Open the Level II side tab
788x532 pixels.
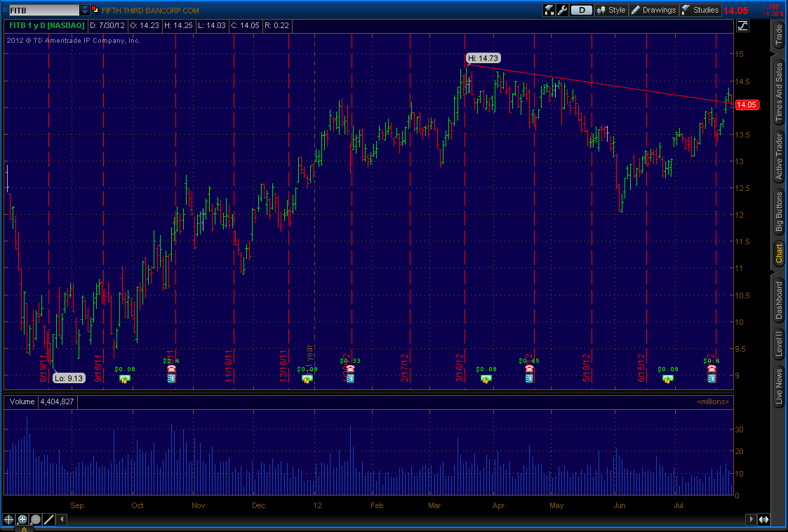[x=778, y=344]
